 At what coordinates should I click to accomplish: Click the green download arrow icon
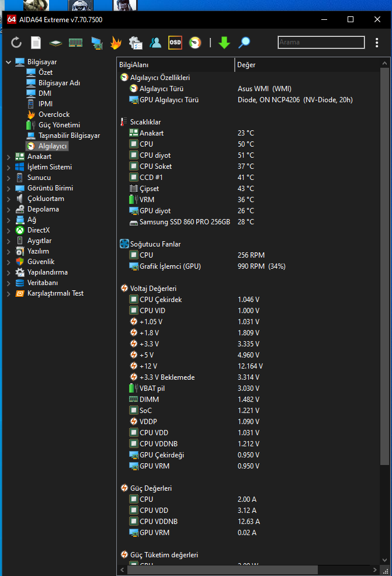point(224,43)
